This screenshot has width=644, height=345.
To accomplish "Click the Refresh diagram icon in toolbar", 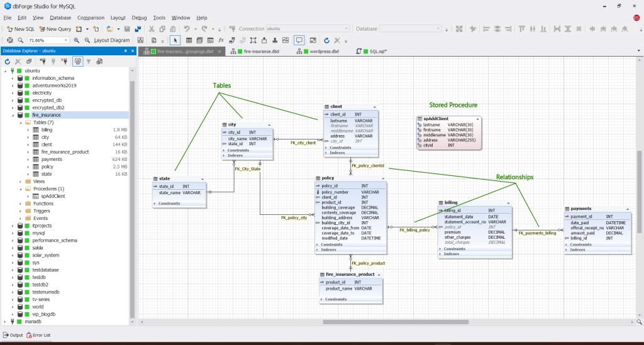I will tap(326, 40).
